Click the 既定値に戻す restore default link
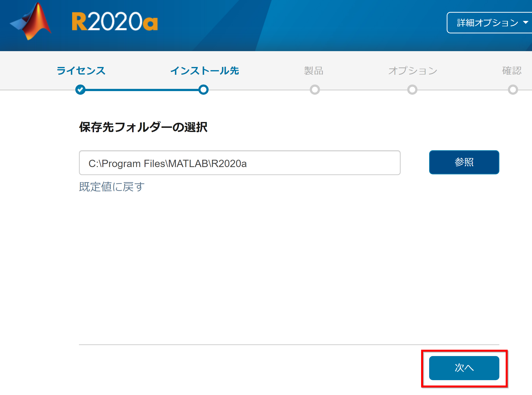This screenshot has width=532, height=395. (112, 187)
